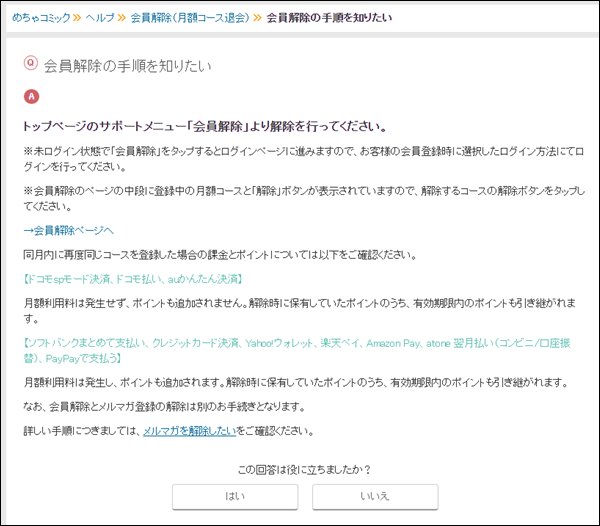600x526 pixels.
Task: Click the bold トップページのサポートメニュー instruction line
Action: [x=205, y=126]
